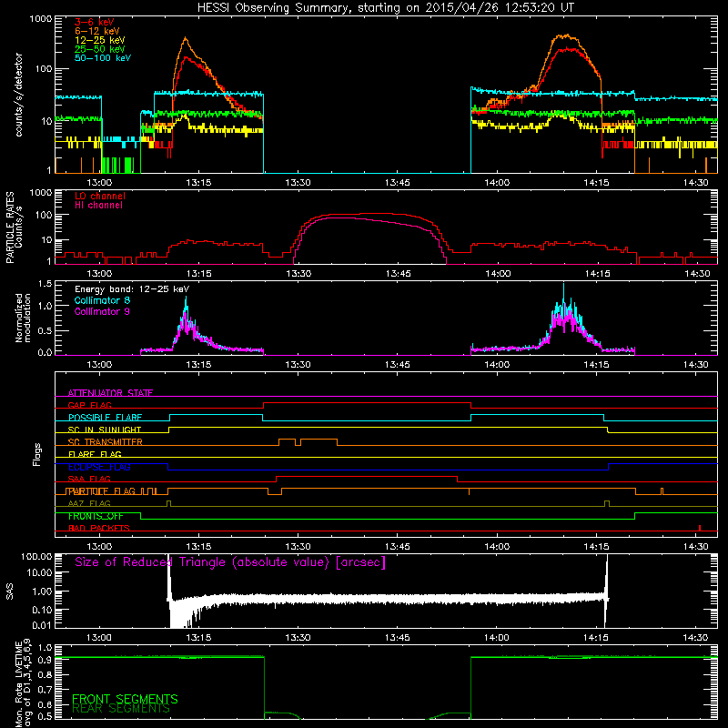Click the 14:15 tick label under flags panel
Screen dimensions: 728x728
[596, 547]
